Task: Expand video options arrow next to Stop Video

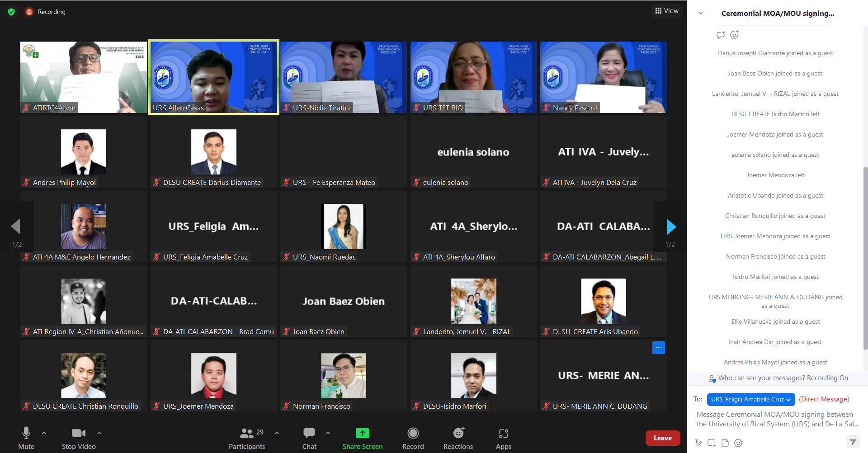Action: pyautogui.click(x=99, y=433)
